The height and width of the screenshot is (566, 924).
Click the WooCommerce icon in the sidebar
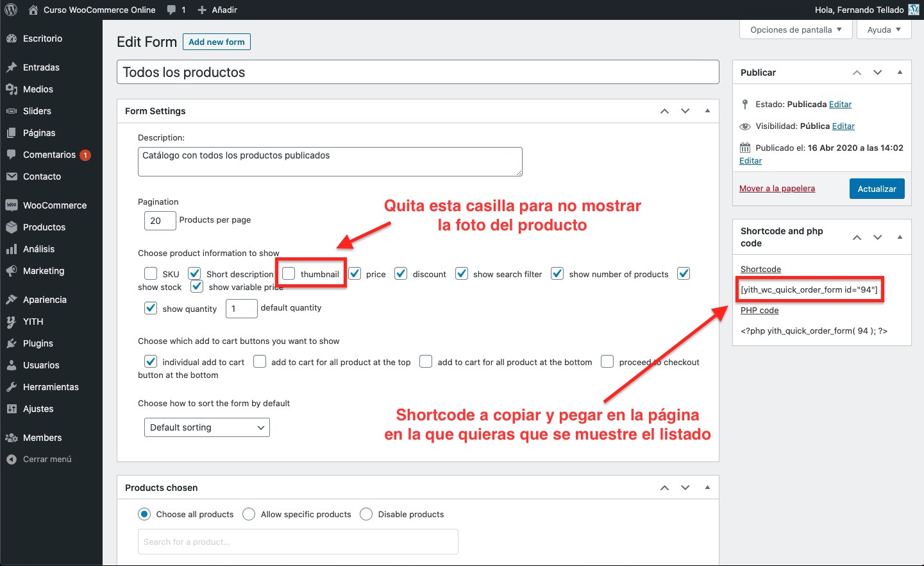[11, 205]
